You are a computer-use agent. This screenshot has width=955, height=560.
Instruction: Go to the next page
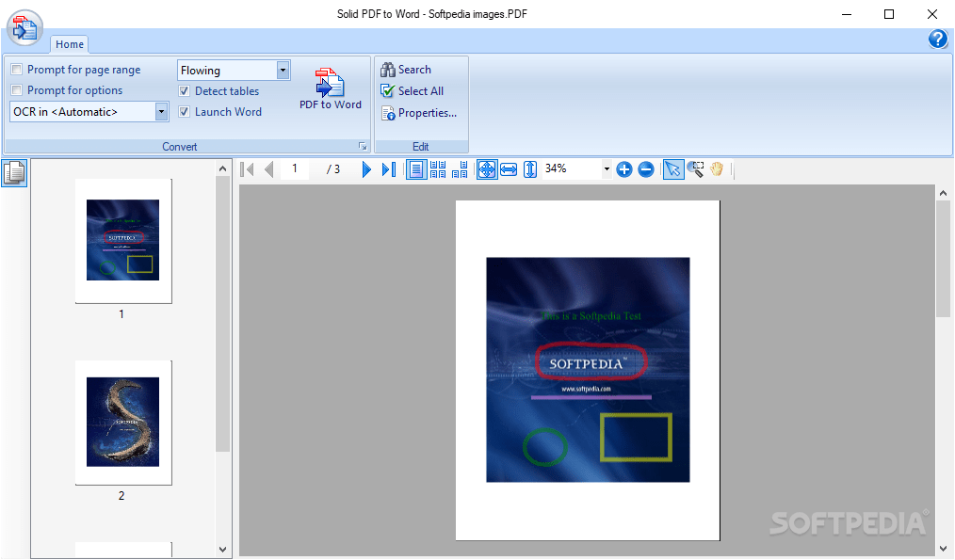point(366,169)
